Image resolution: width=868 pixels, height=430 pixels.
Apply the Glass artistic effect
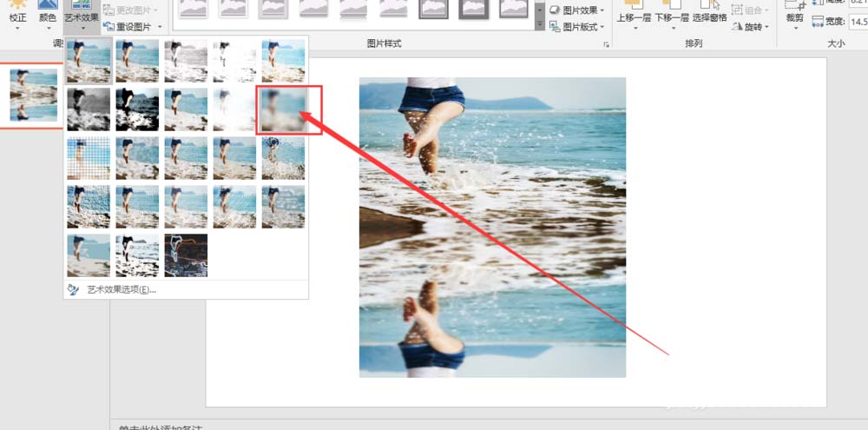point(284,158)
